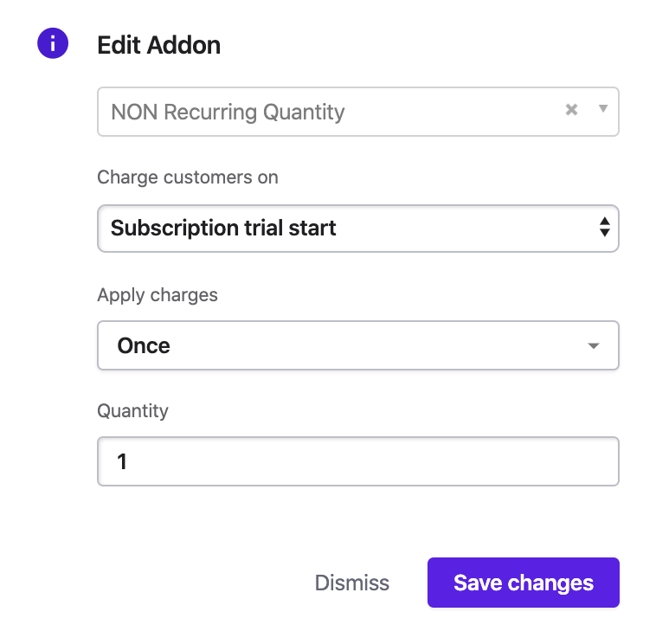Click the Edit Addon heading
Screen dimensions: 656x644
tap(159, 45)
